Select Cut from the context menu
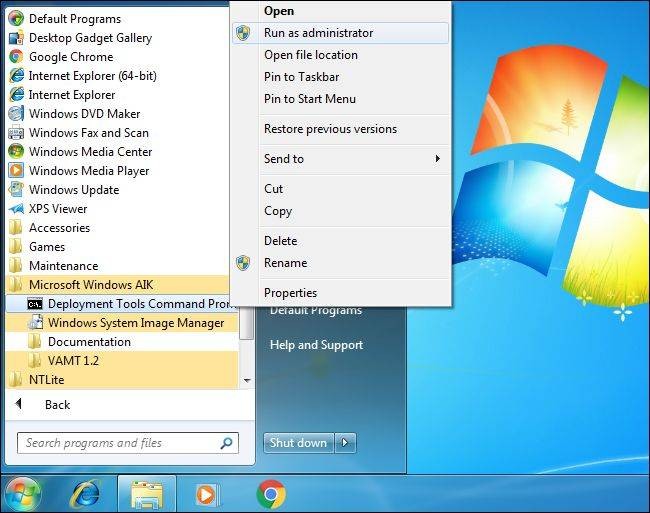 341,189
